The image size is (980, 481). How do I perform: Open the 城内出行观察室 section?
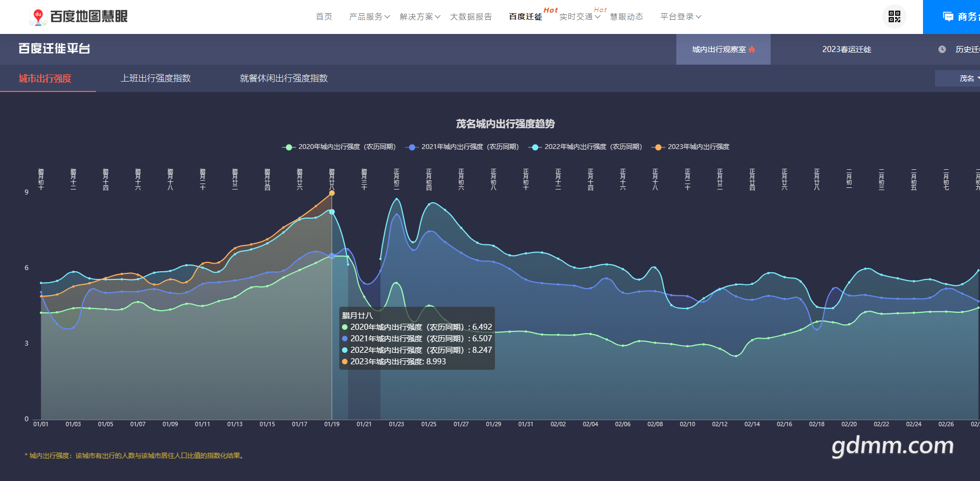click(x=723, y=49)
